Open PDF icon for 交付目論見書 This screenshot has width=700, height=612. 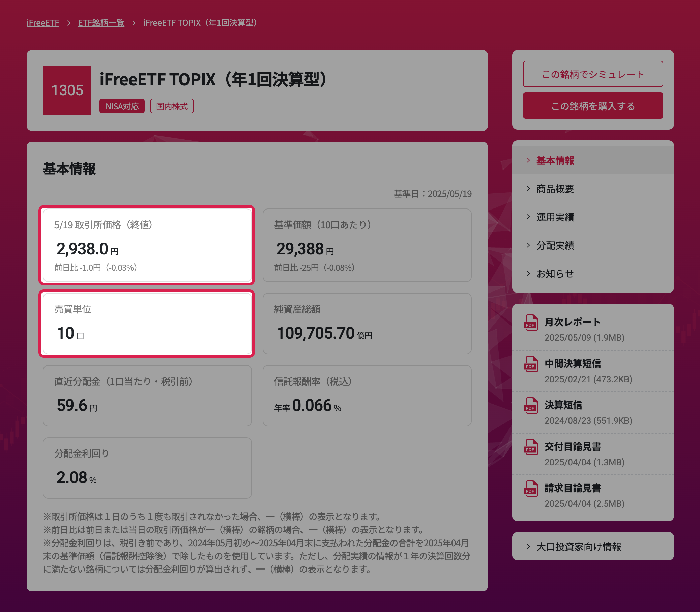pyautogui.click(x=531, y=447)
